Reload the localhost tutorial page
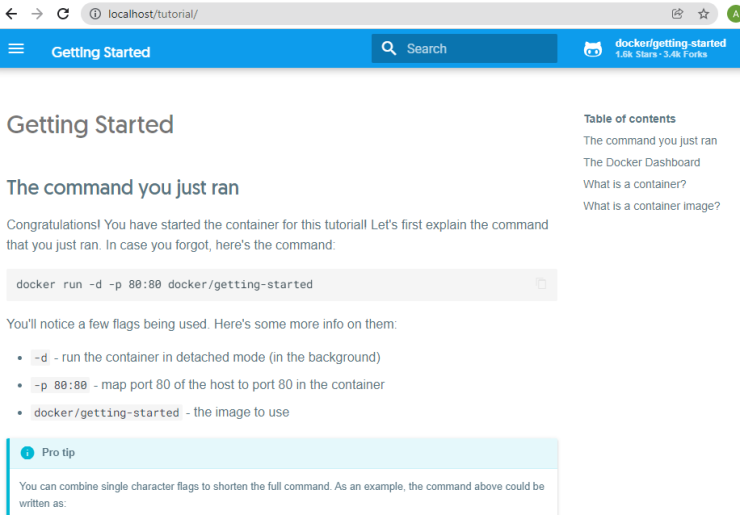Image resolution: width=740 pixels, height=515 pixels. (x=63, y=14)
